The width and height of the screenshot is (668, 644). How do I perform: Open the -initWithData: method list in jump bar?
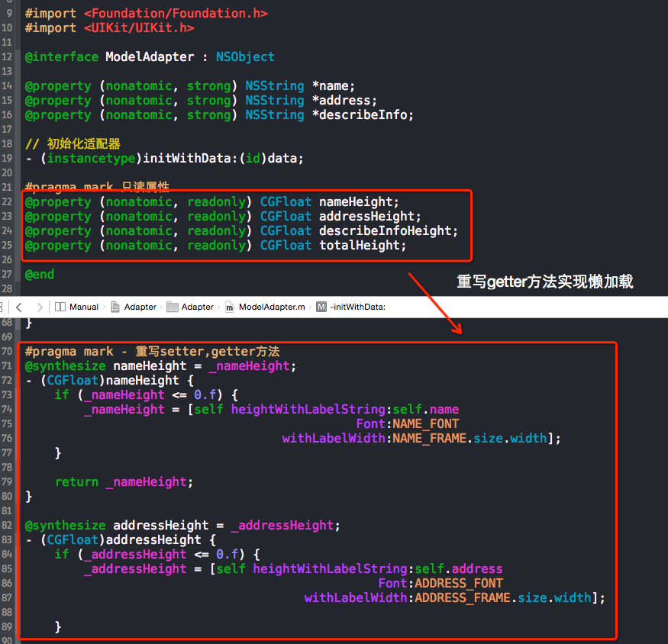tap(350, 307)
